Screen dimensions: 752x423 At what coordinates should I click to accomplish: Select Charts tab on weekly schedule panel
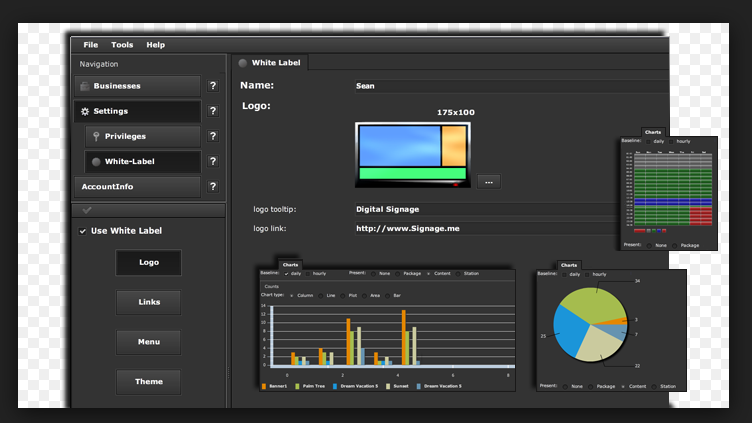coord(653,132)
